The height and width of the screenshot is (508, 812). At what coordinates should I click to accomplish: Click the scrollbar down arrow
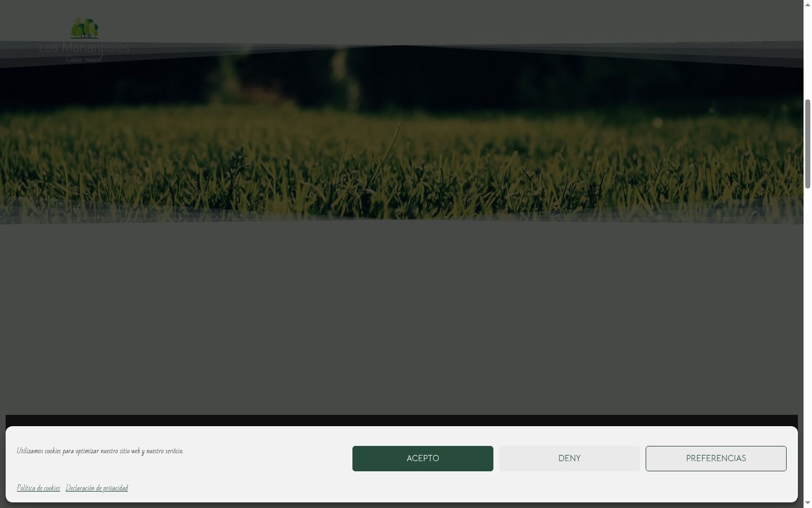807,503
